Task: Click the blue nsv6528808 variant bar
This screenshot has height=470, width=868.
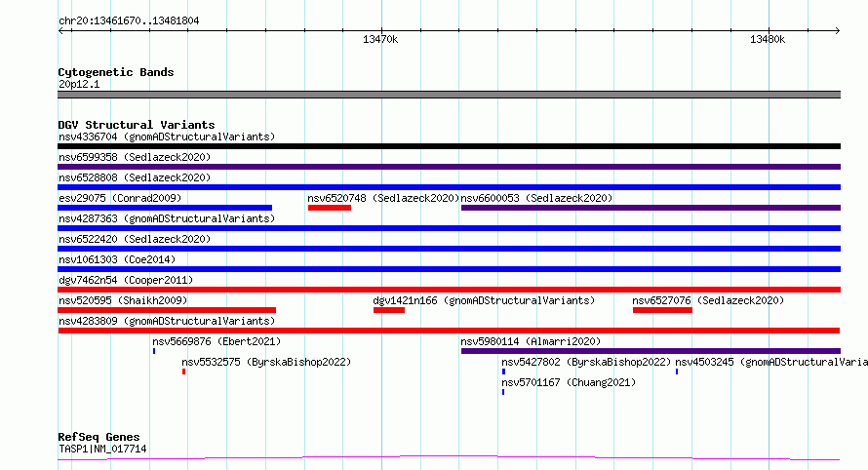Action: (449, 187)
